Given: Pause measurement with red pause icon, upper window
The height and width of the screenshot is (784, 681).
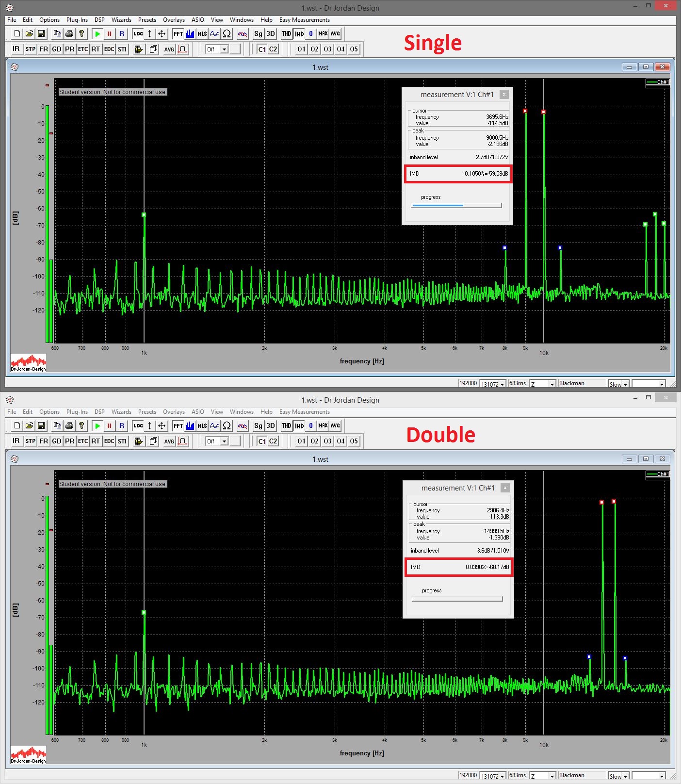Looking at the screenshot, I should coord(110,34).
